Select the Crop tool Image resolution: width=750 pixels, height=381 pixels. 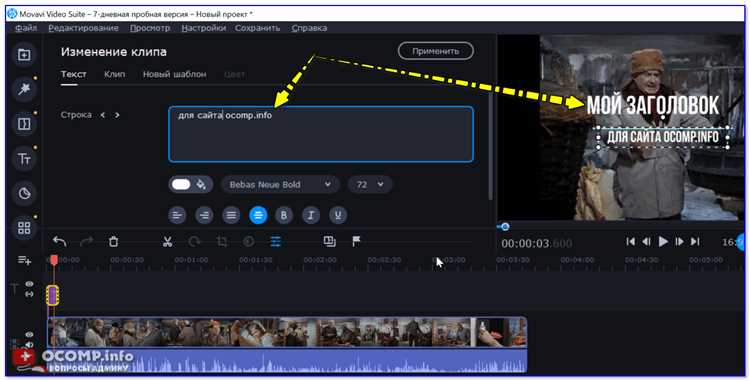pos(221,241)
